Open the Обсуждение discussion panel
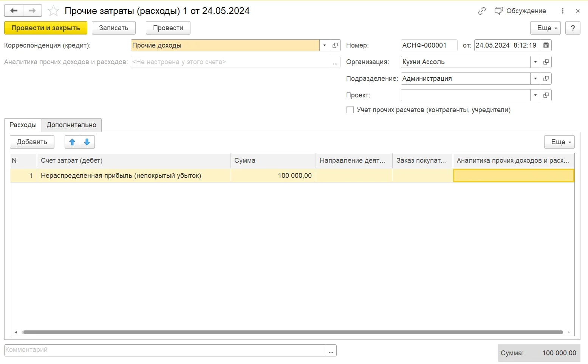This screenshot has height=364, width=588. (520, 11)
